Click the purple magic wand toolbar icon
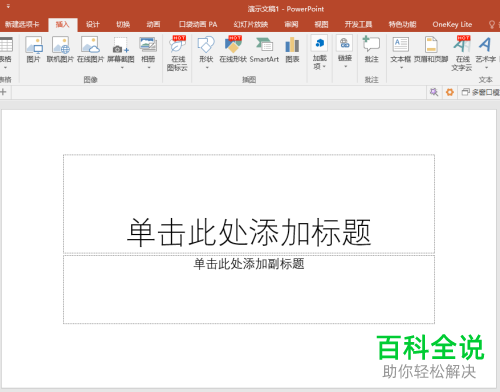The image size is (500, 392). pyautogui.click(x=434, y=92)
